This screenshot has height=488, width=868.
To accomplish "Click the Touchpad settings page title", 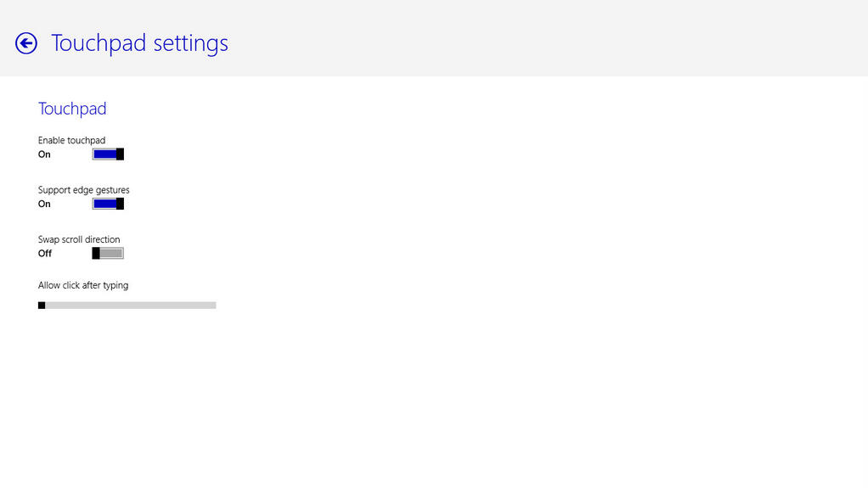I will (x=139, y=43).
